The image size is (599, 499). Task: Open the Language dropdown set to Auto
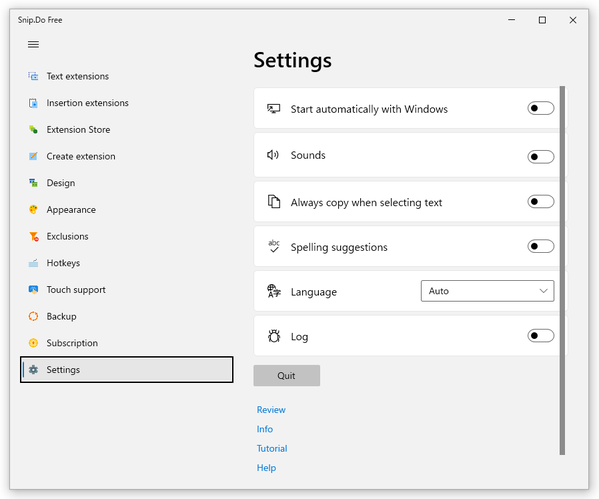(x=487, y=291)
